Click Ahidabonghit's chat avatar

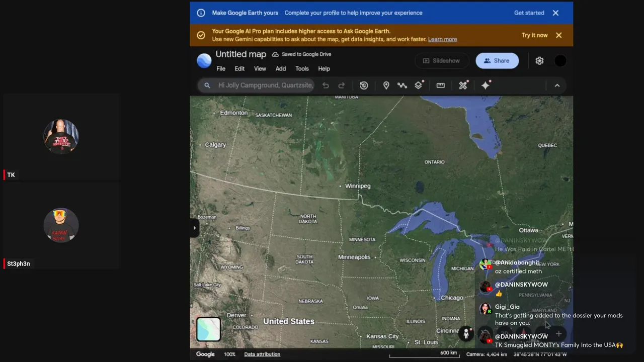[485, 264]
